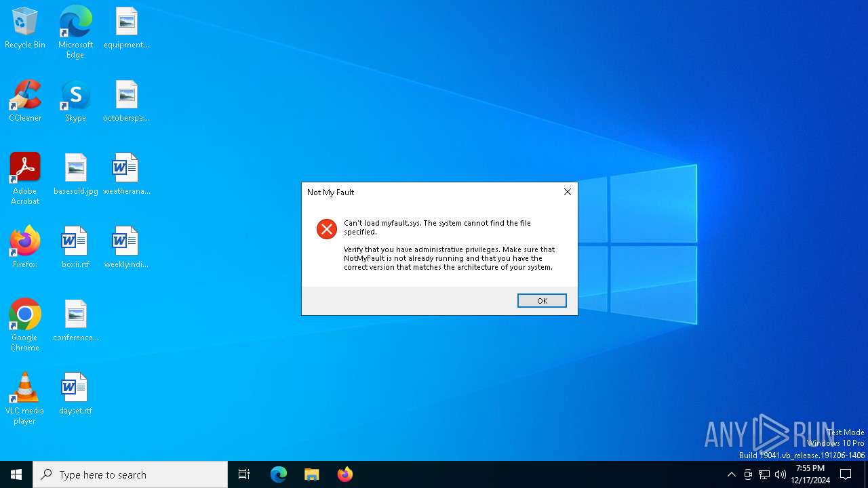Show hidden system tray icons
This screenshot has height=488, width=868.
click(x=731, y=474)
